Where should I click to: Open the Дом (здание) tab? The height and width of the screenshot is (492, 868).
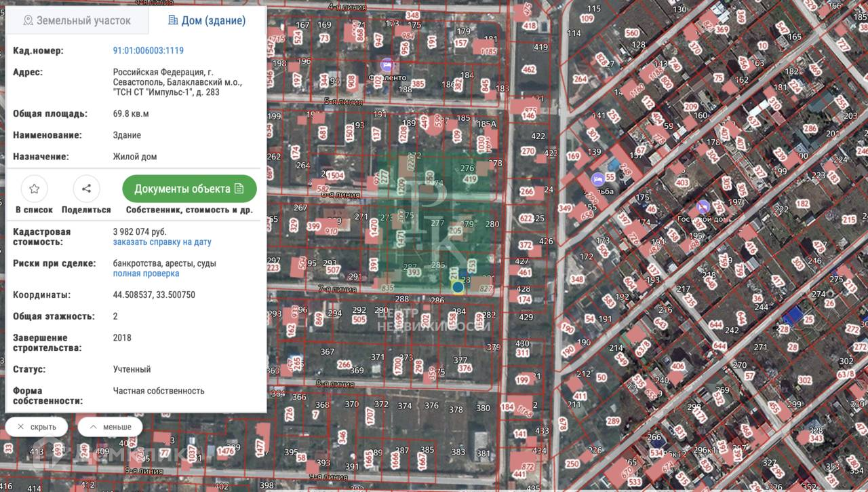207,20
